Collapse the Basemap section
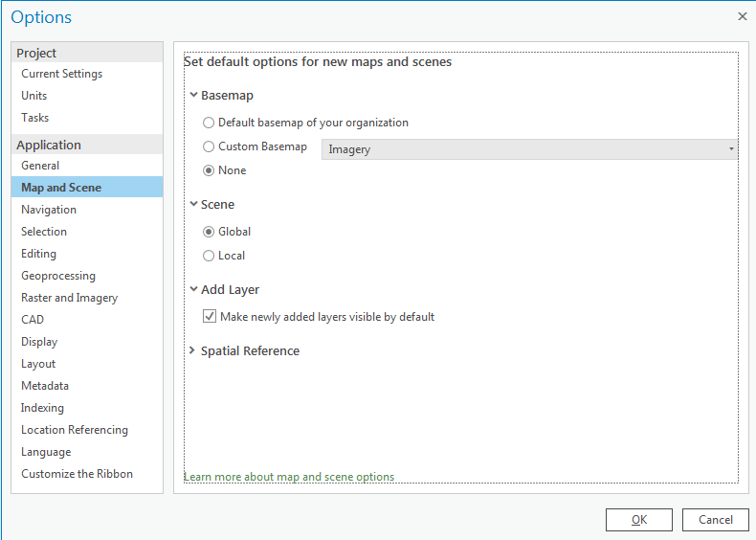Viewport: 756px width, 540px height. tap(193, 96)
